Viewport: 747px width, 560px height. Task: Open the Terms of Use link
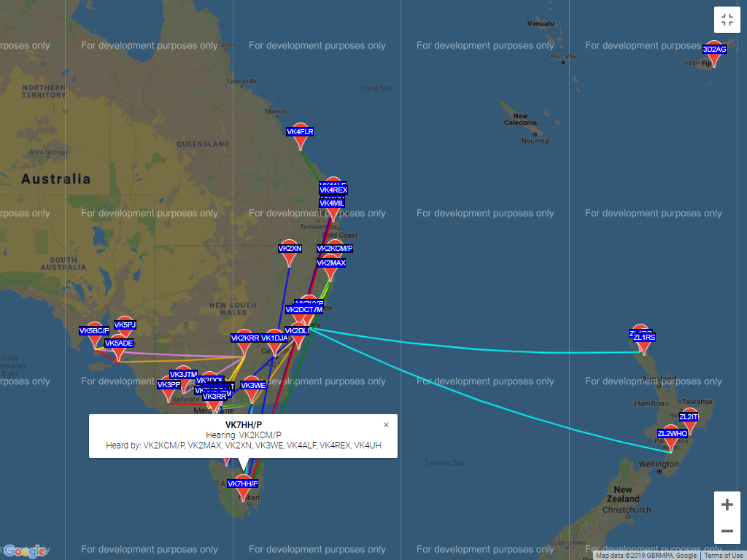point(723,556)
